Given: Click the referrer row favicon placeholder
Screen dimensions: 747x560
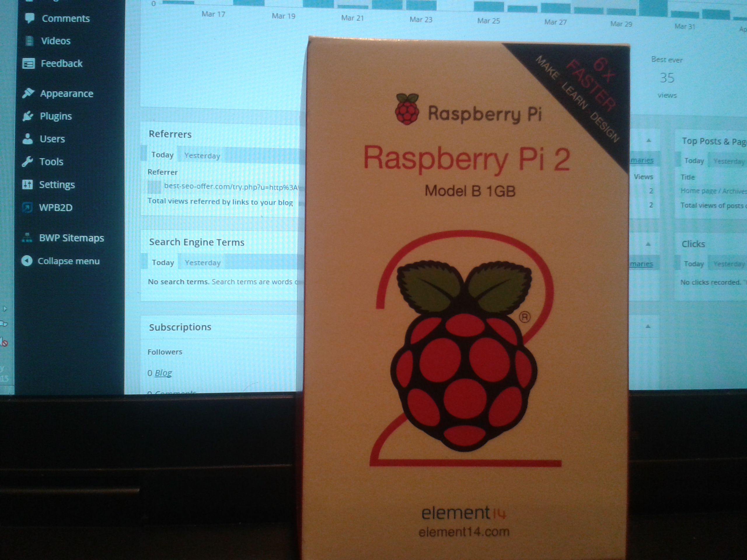Looking at the screenshot, I should point(154,187).
